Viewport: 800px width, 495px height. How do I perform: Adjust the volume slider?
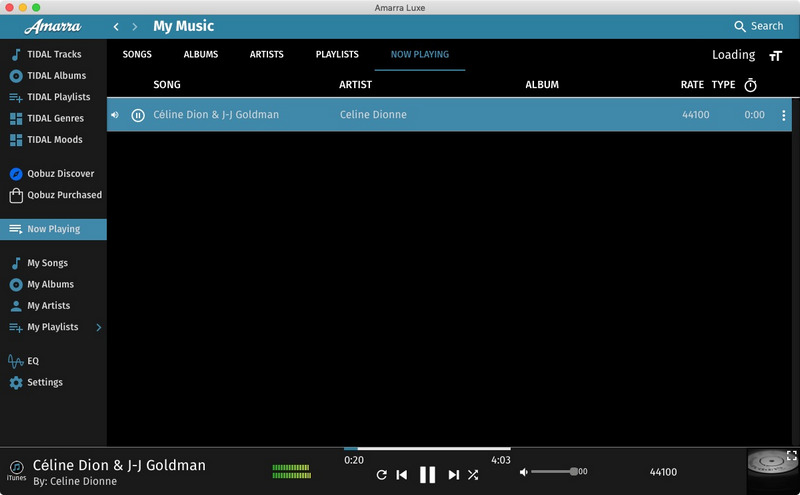coord(554,472)
